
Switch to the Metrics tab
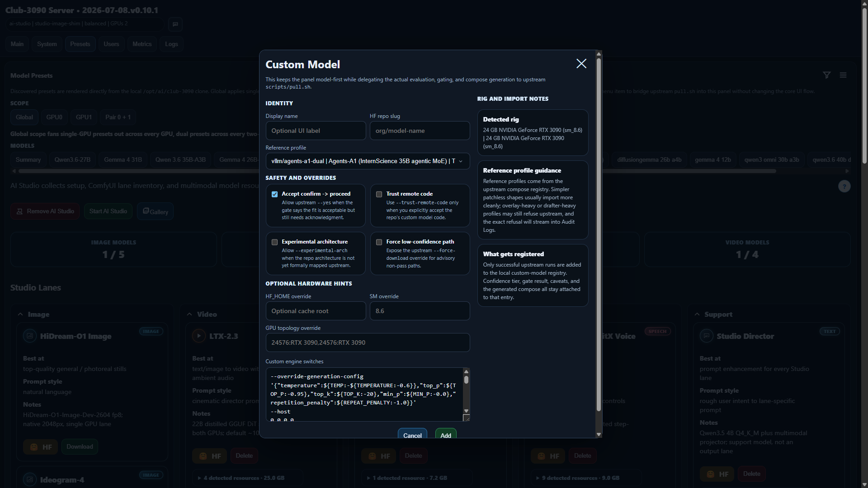(x=142, y=44)
